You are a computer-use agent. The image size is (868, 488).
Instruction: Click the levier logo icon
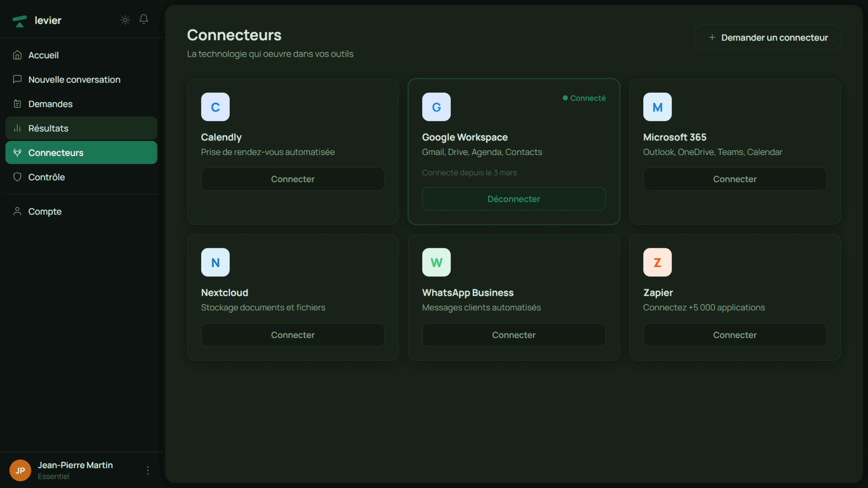click(19, 21)
